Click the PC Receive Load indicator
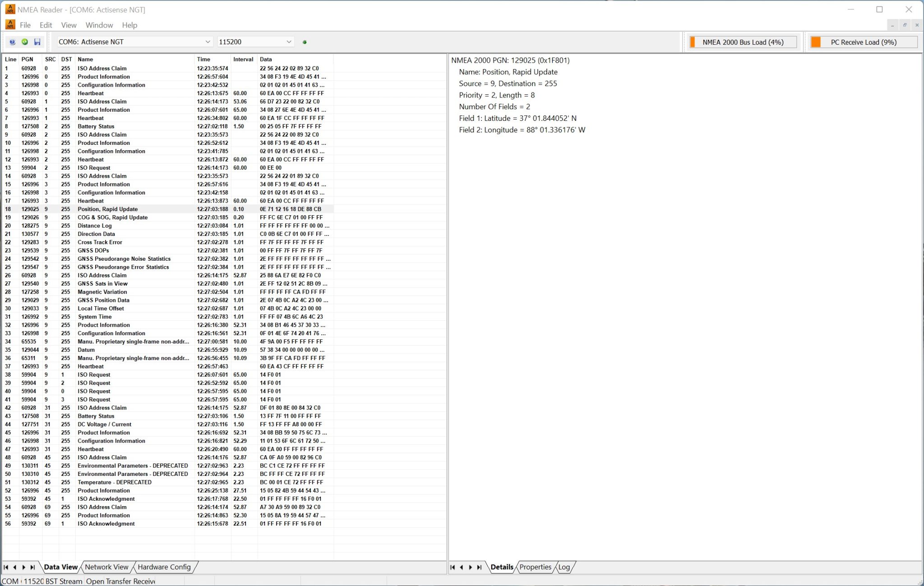This screenshot has width=924, height=586. (x=863, y=42)
